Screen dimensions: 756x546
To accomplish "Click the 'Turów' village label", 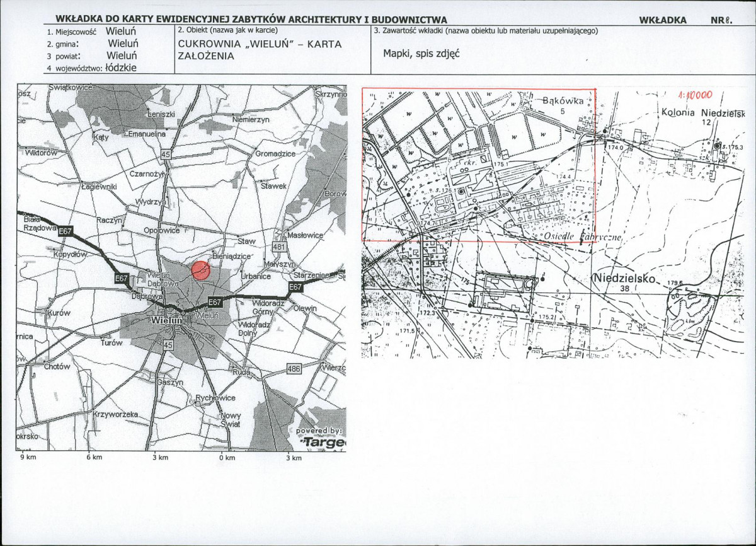I will 112,342.
